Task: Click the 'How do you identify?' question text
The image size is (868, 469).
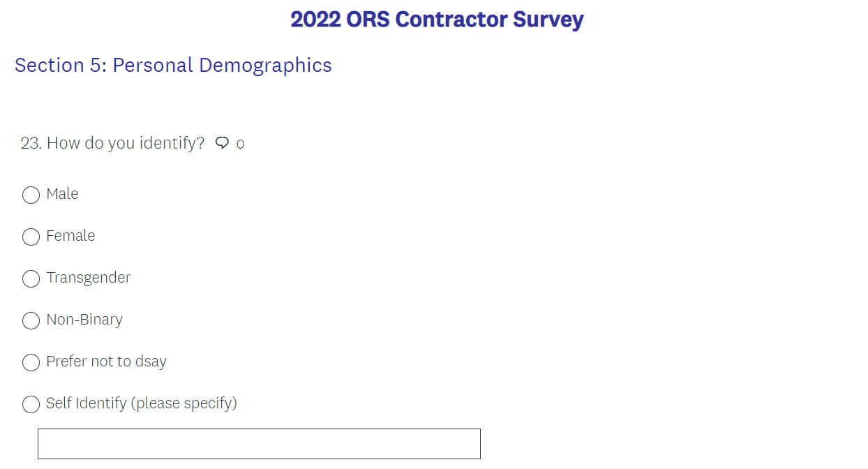Action: point(126,143)
